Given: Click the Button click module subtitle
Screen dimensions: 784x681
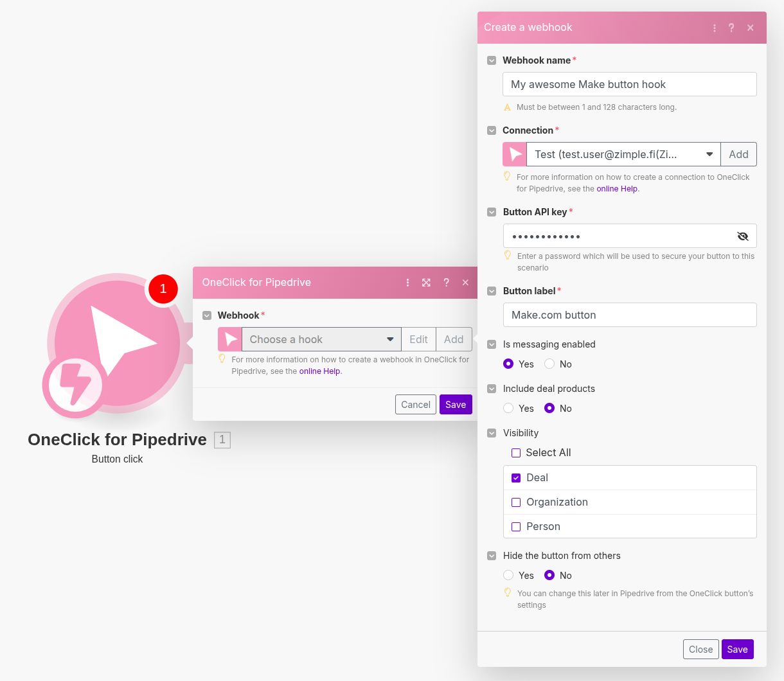Looking at the screenshot, I should tap(117, 459).
